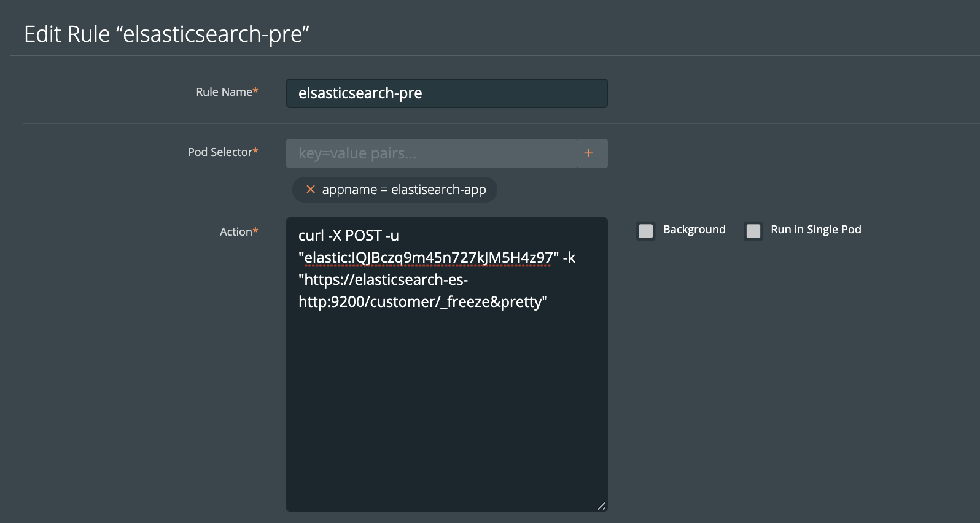Click the customer/_freeze&pretty line in Action

click(x=422, y=302)
